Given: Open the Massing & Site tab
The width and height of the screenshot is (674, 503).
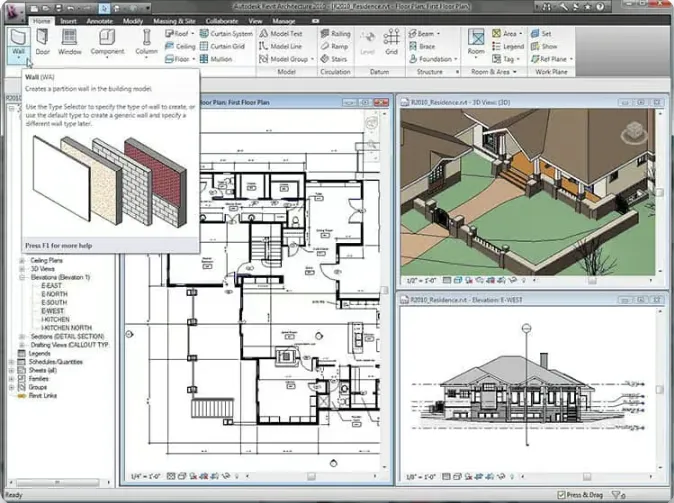Looking at the screenshot, I should tap(174, 21).
